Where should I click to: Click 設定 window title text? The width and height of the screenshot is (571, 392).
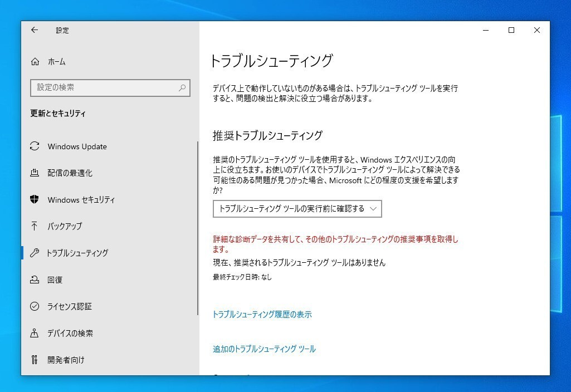(x=62, y=30)
